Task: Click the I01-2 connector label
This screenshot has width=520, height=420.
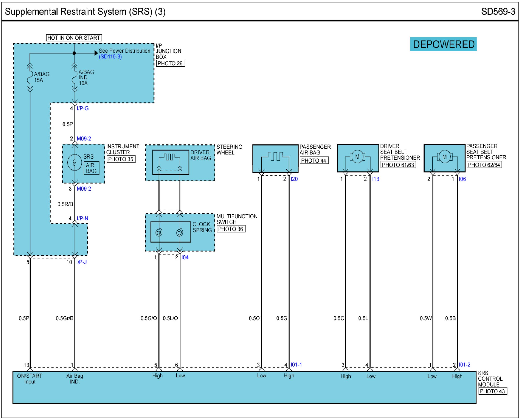Action: (x=464, y=364)
